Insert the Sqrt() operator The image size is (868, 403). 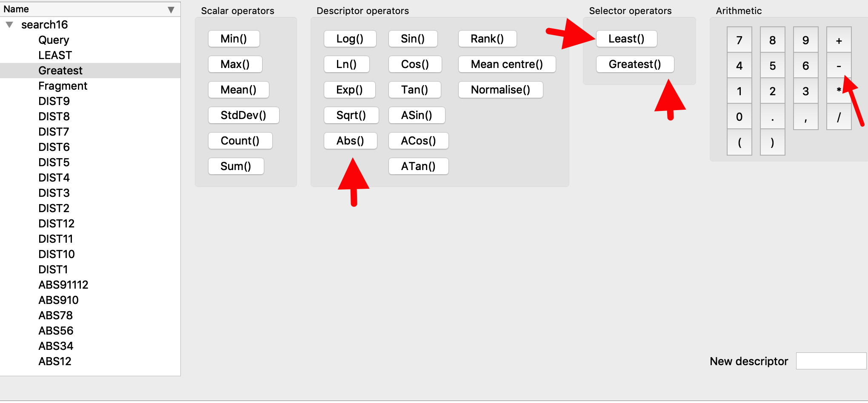pyautogui.click(x=351, y=115)
